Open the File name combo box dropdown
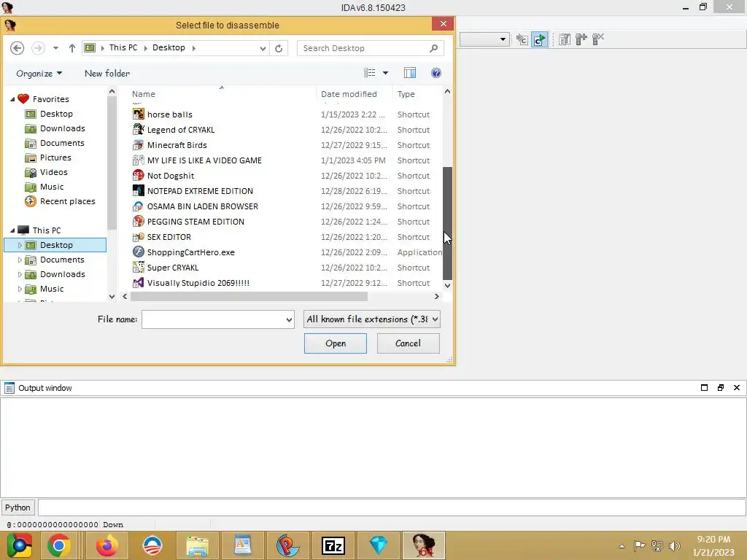 (x=289, y=319)
